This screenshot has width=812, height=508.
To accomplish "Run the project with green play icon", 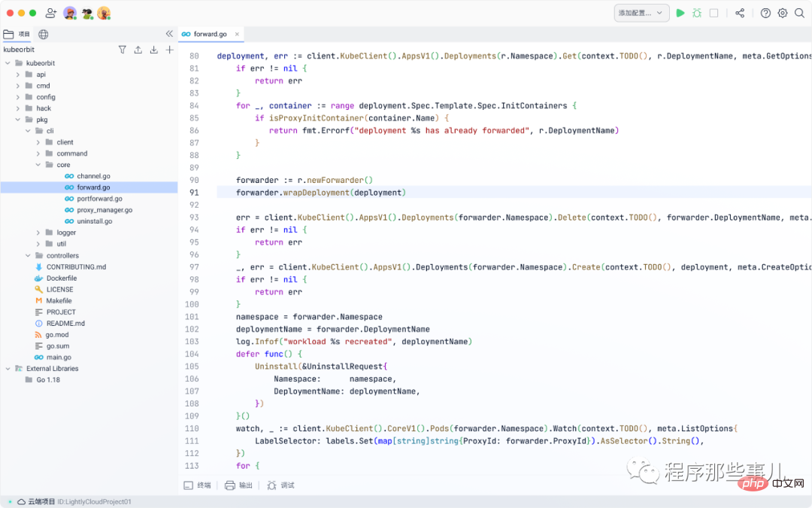I will [x=680, y=13].
